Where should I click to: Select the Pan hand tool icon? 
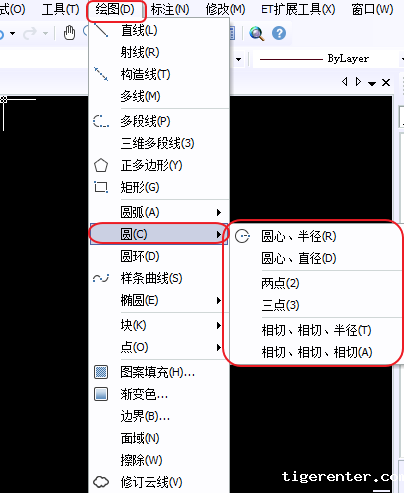click(x=69, y=33)
